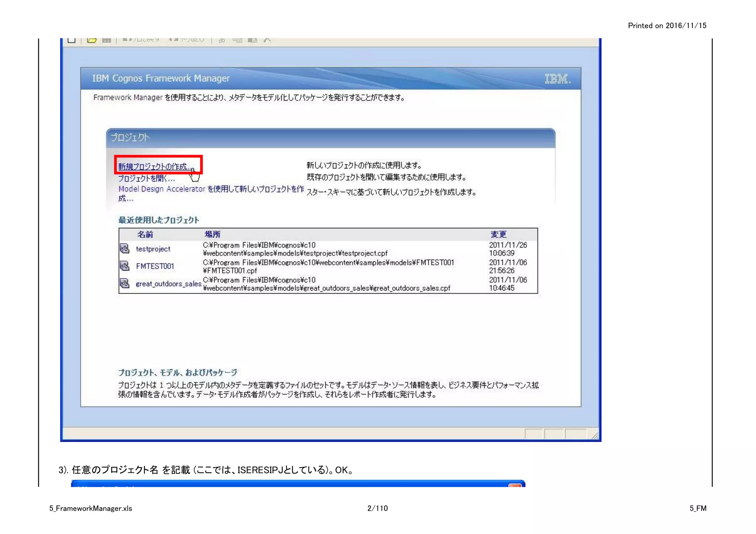Image resolution: width=756 pixels, height=534 pixels.
Task: Click the yellow open-folder toolbar icon
Action: coord(92,40)
